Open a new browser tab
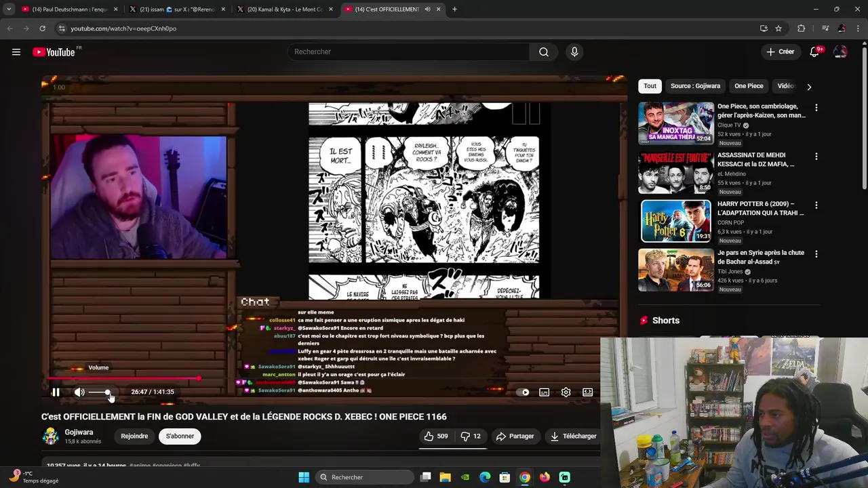Viewport: 868px width, 488px height. (454, 9)
